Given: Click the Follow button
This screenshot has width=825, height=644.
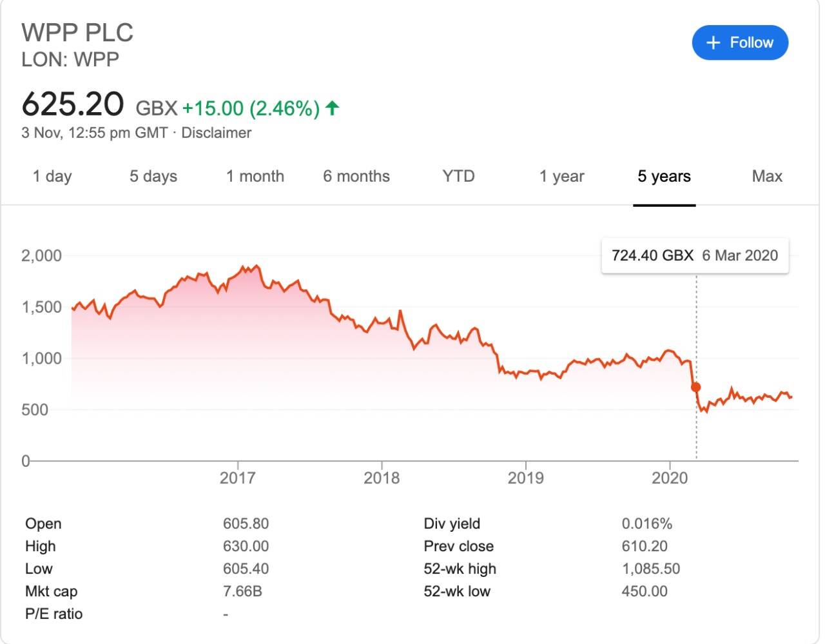Looking at the screenshot, I should [x=740, y=43].
